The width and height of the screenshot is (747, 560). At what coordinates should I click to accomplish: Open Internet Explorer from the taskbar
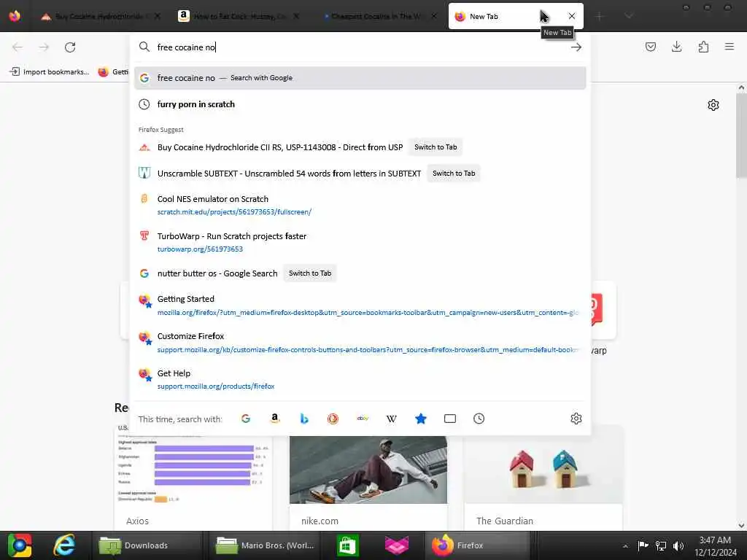(x=63, y=545)
